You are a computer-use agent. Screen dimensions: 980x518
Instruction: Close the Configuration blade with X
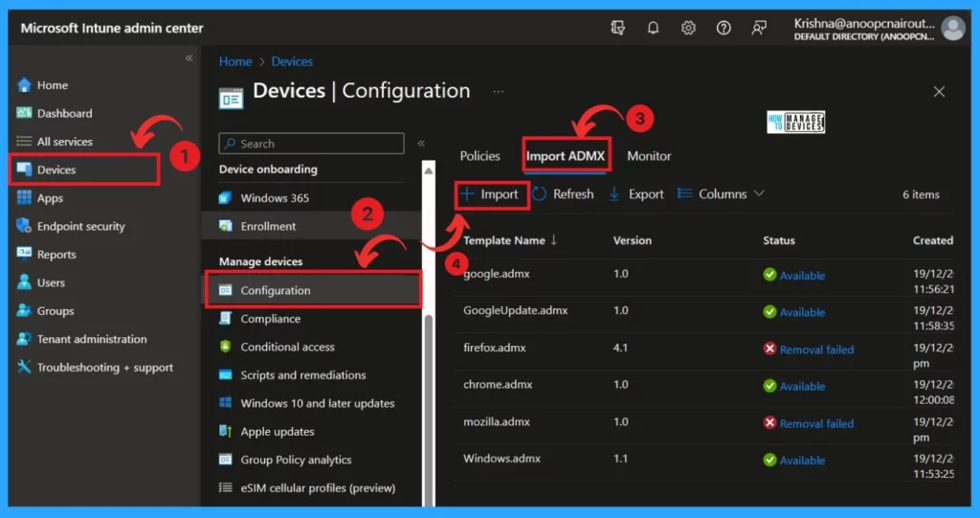coord(939,91)
